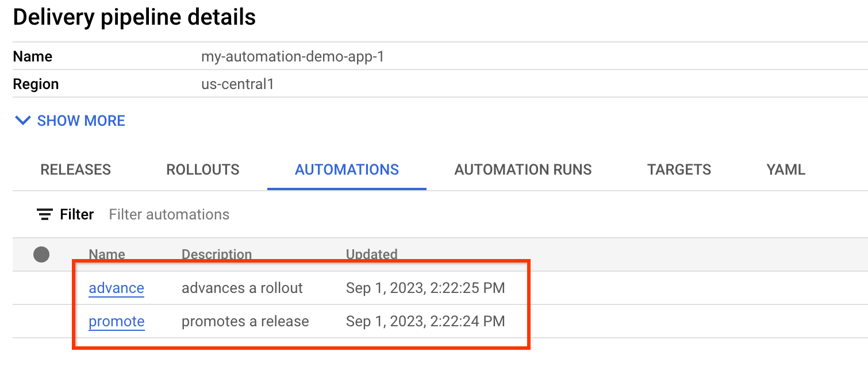Click the Filter funnel icon
The image size is (868, 386).
pyautogui.click(x=45, y=214)
